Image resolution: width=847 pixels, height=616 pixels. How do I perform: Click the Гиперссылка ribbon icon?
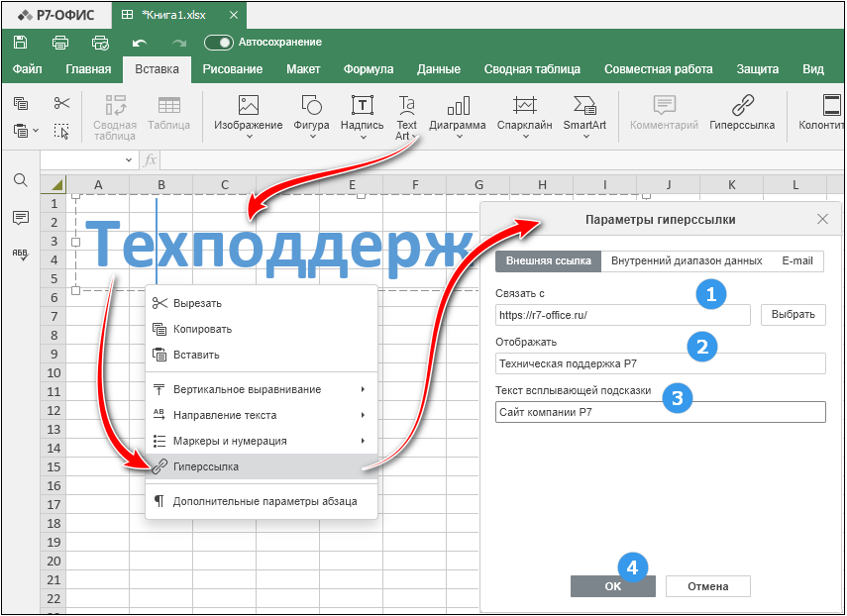pyautogui.click(x=743, y=106)
